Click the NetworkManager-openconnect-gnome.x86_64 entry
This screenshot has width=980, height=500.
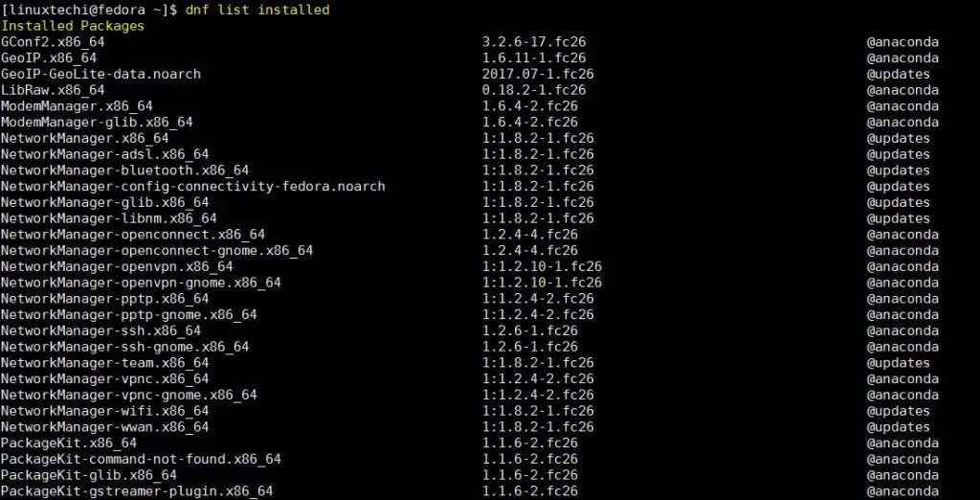coord(157,251)
